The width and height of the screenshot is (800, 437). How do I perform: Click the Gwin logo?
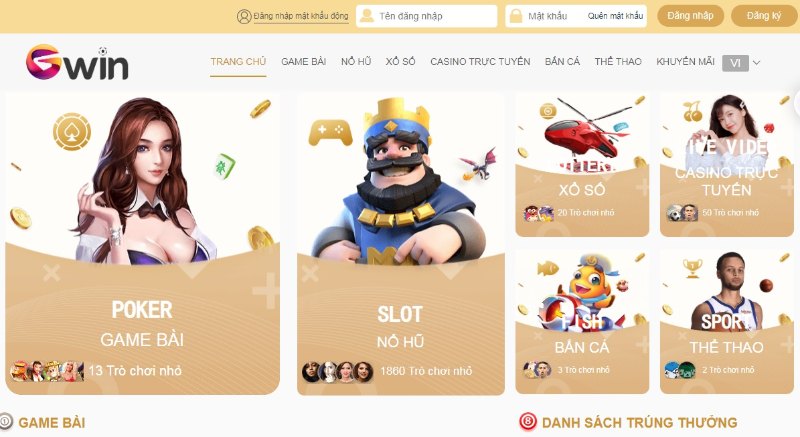tap(77, 62)
